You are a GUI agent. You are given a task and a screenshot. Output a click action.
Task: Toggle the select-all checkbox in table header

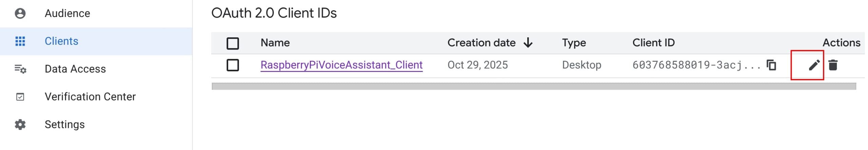pos(233,43)
